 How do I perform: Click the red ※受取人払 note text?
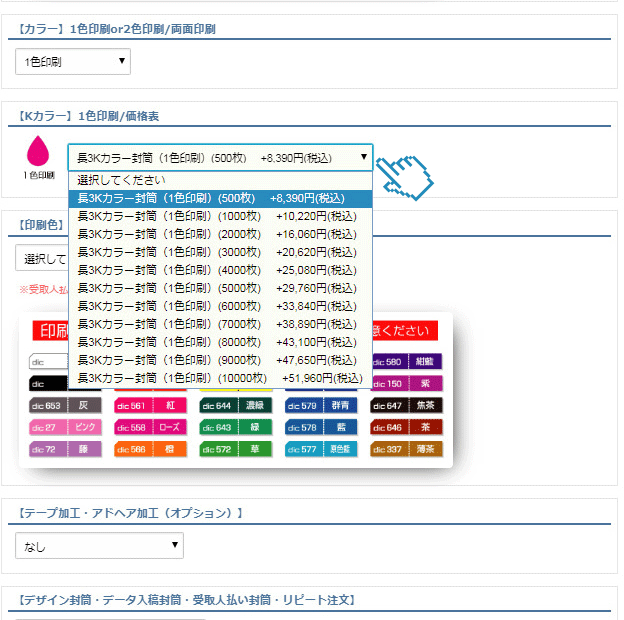[44, 290]
